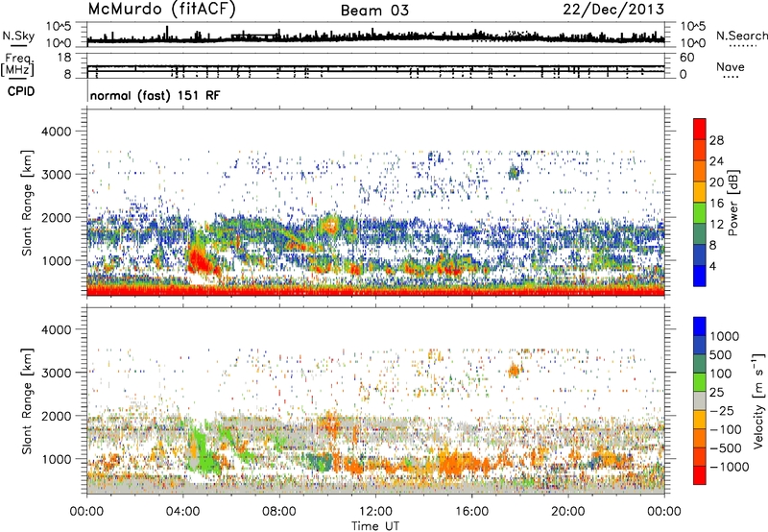This screenshot has width=768, height=532.
Task: Click the isolated echo cluster near 3000 km in the power panel
Action: (514, 173)
